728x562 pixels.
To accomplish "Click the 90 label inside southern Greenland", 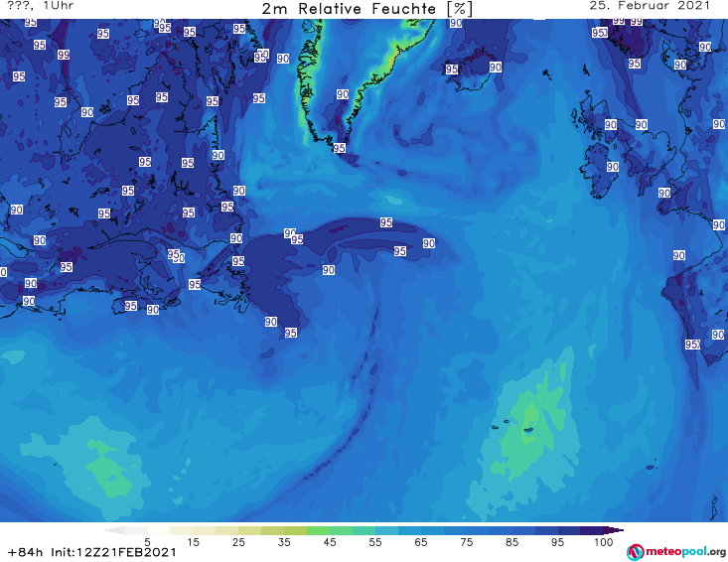I will click(343, 94).
